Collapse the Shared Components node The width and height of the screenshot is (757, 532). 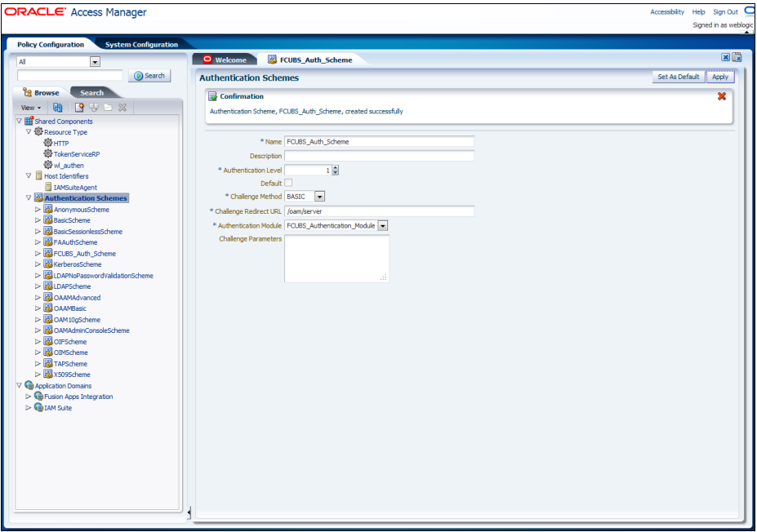[20, 121]
